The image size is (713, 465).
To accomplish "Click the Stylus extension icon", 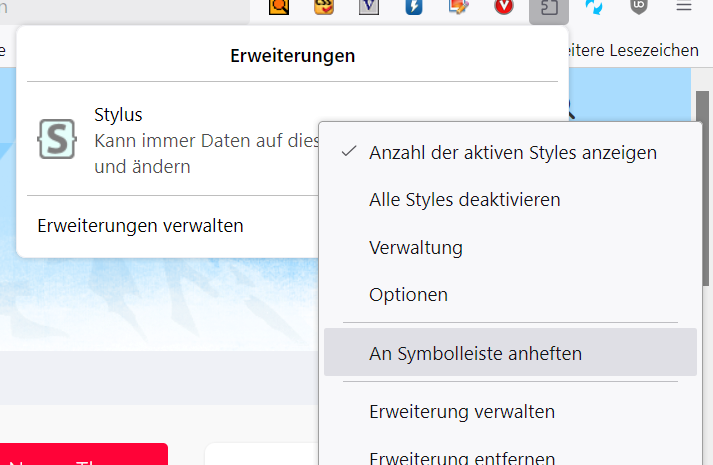I will 56,140.
